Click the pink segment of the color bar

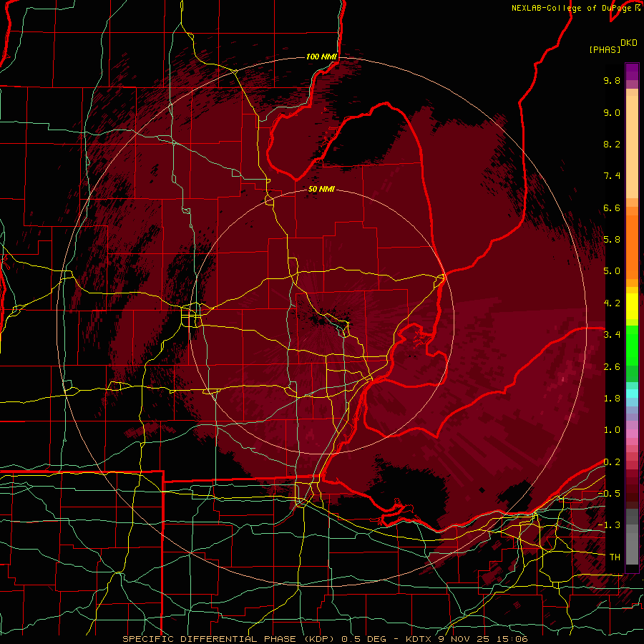[x=632, y=434]
